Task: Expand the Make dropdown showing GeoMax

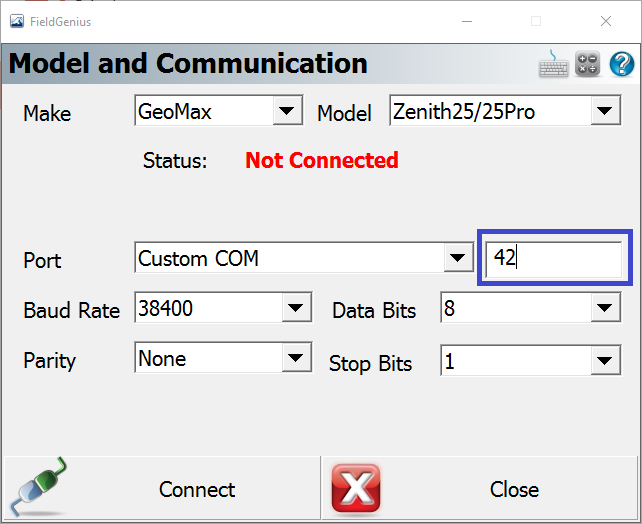Action: pyautogui.click(x=287, y=111)
